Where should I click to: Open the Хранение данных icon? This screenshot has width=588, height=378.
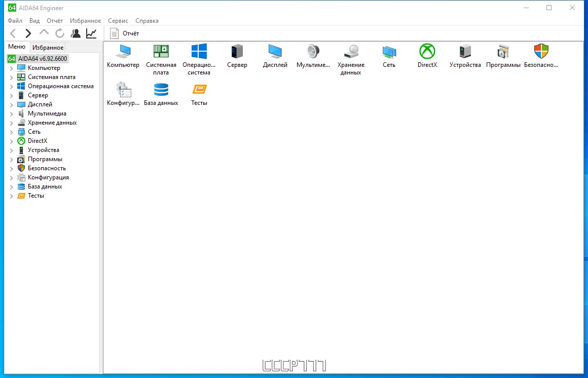pyautogui.click(x=351, y=56)
